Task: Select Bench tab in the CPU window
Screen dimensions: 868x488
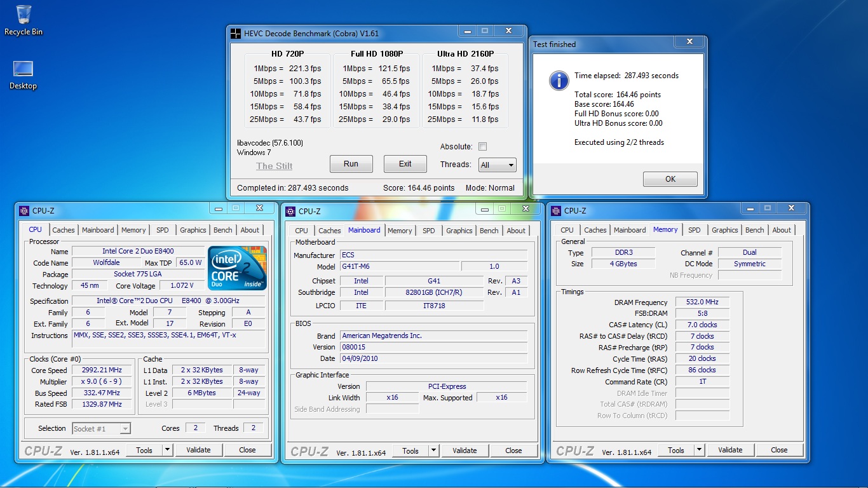Action: click(223, 230)
